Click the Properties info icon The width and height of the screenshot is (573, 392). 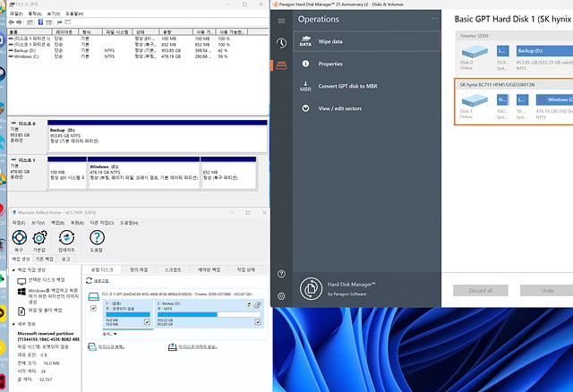[305, 64]
